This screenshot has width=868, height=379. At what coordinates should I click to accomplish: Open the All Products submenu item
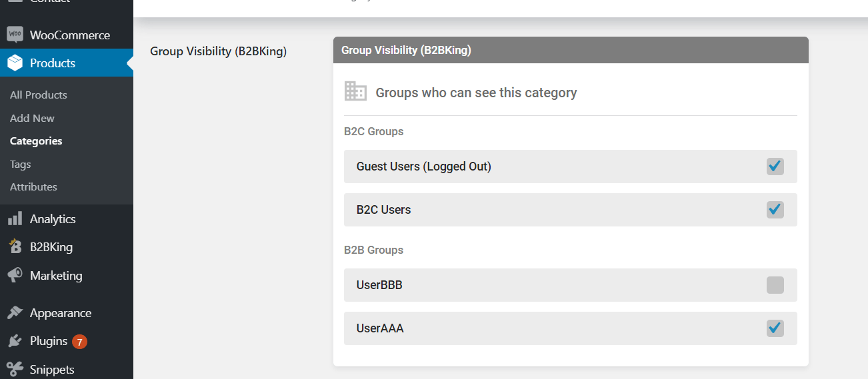(39, 95)
